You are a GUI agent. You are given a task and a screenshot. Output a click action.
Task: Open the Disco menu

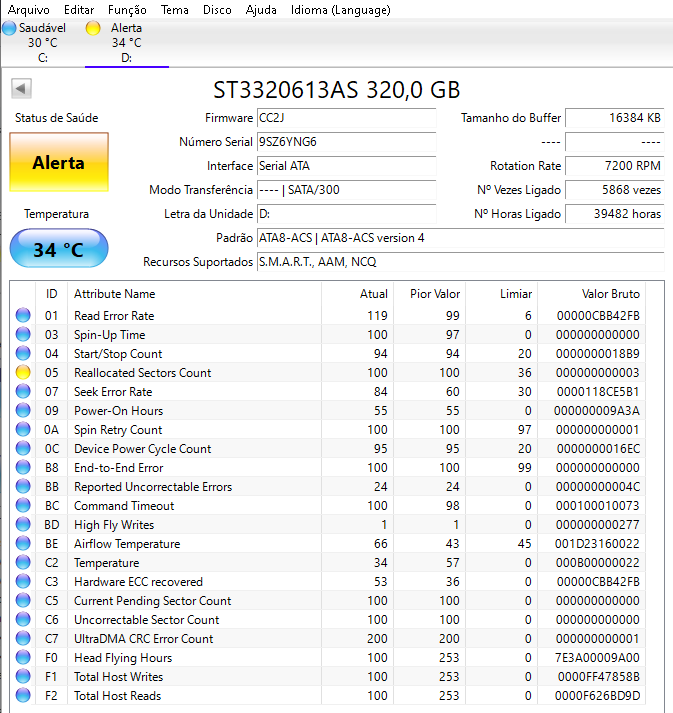pyautogui.click(x=217, y=10)
